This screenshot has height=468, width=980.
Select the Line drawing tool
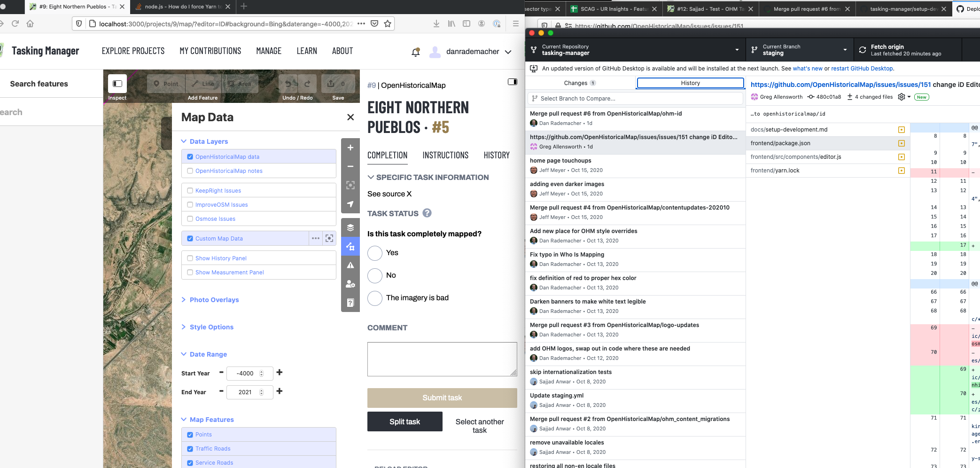[x=203, y=83]
